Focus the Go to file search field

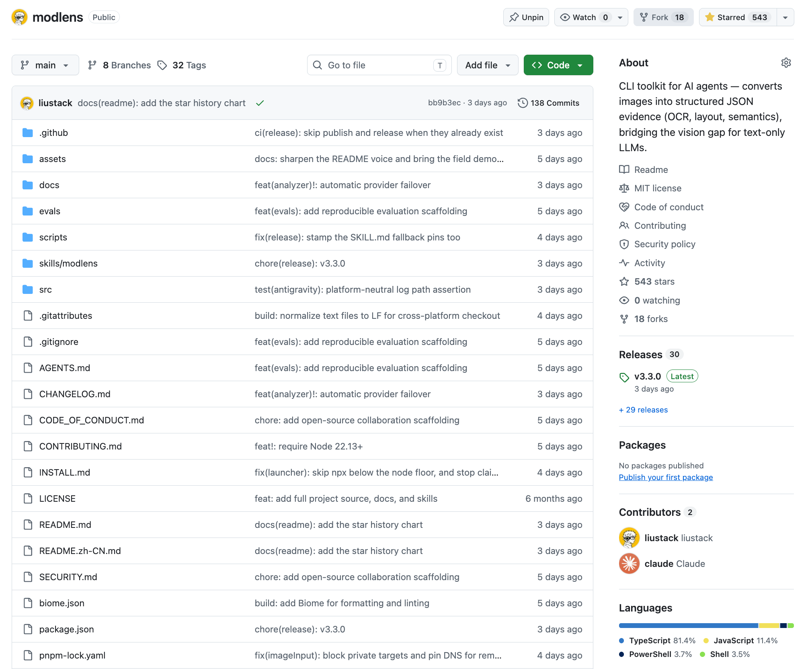click(379, 65)
